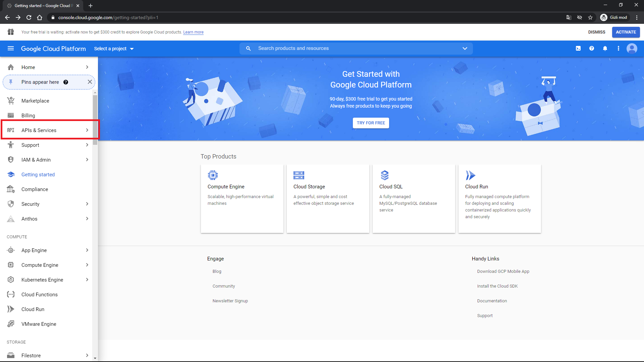Open Newsletter Signup link
The height and width of the screenshot is (362, 644).
(230, 301)
